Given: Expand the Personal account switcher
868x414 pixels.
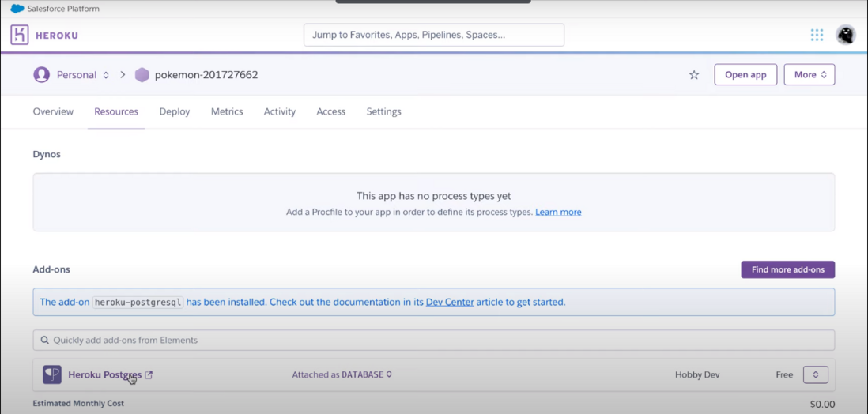Looking at the screenshot, I should click(106, 75).
